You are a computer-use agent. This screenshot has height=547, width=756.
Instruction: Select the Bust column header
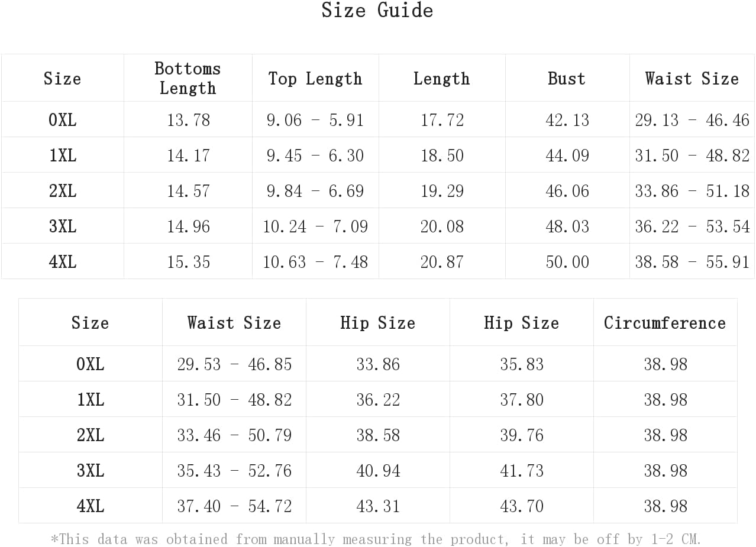pos(567,78)
